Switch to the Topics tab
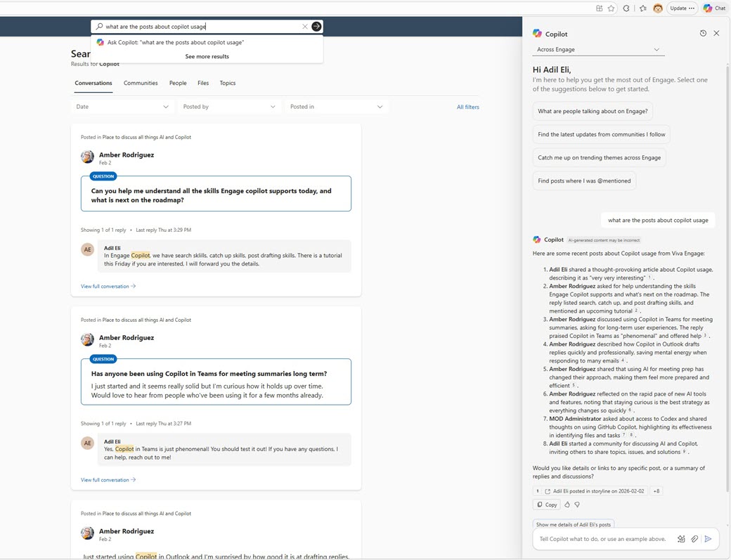Viewport: 731px width, 560px height. (x=227, y=83)
